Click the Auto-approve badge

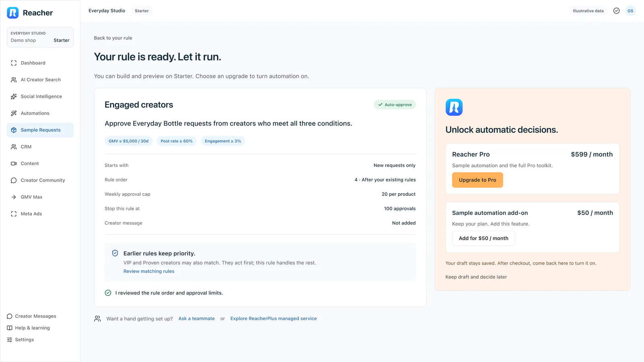point(395,105)
